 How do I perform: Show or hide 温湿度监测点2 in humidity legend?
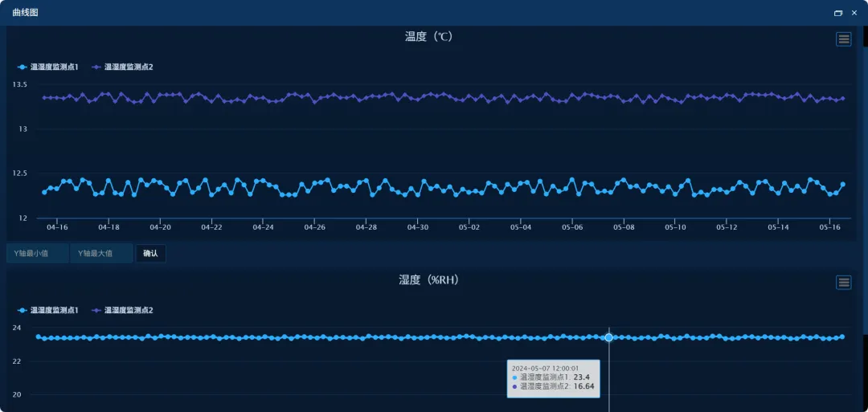coord(122,310)
